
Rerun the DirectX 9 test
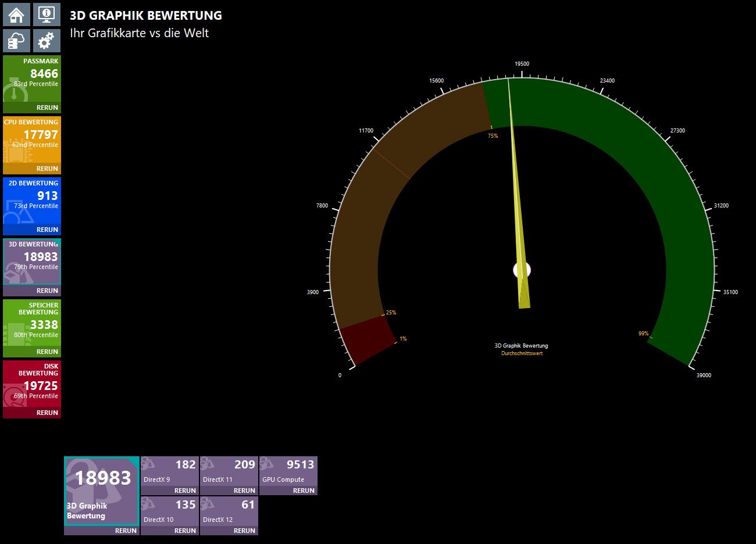tap(185, 491)
